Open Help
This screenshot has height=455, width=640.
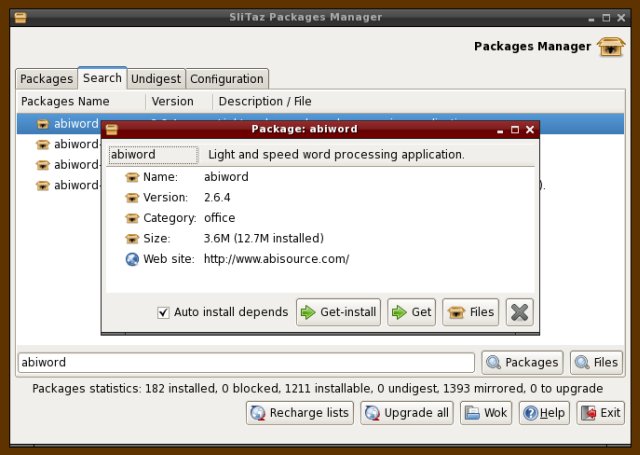coord(544,413)
